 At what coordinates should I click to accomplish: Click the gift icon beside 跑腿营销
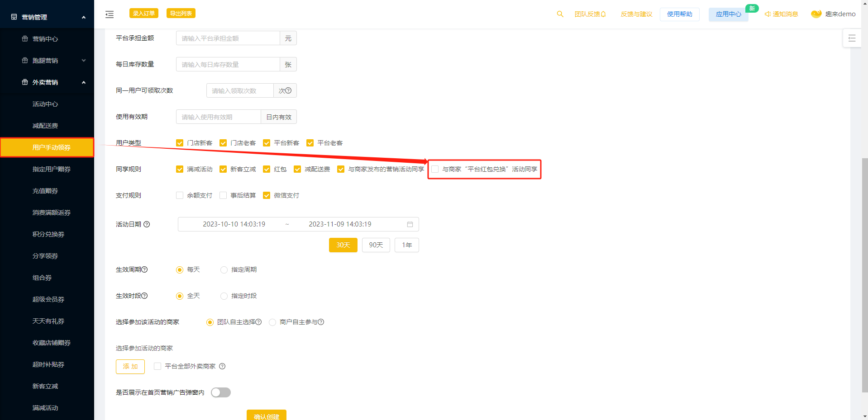coord(25,60)
